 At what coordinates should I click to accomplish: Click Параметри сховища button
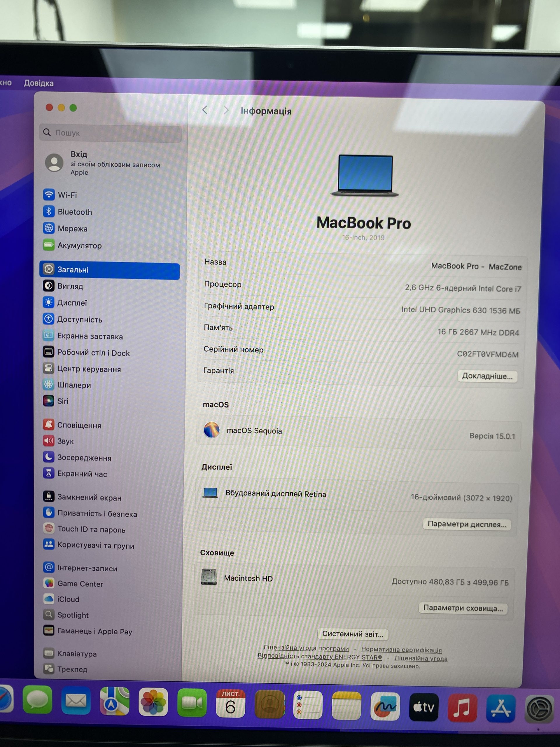(x=463, y=608)
